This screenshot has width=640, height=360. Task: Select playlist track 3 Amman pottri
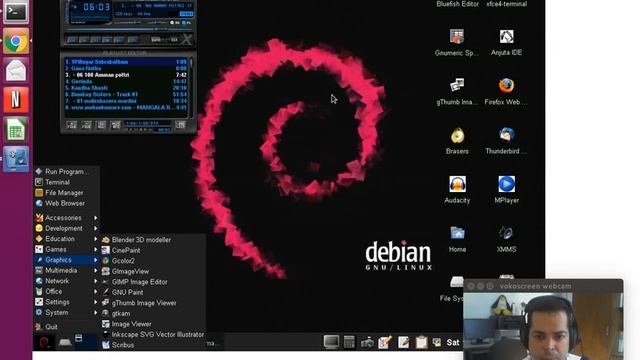point(126,75)
